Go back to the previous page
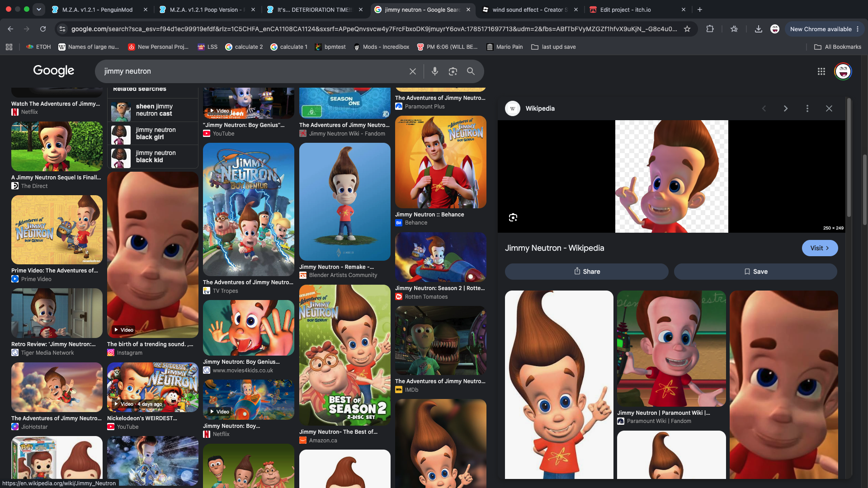The height and width of the screenshot is (488, 868). coord(10,29)
